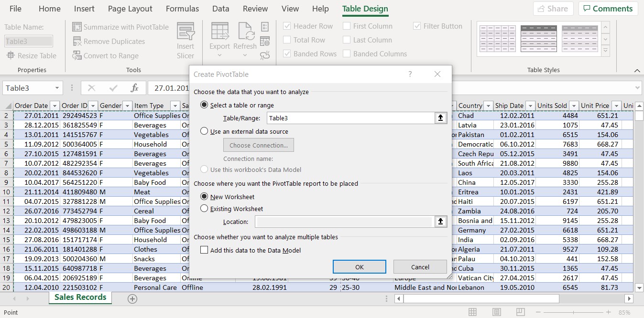
Task: Open the Name Box dropdown
Action: coord(55,88)
